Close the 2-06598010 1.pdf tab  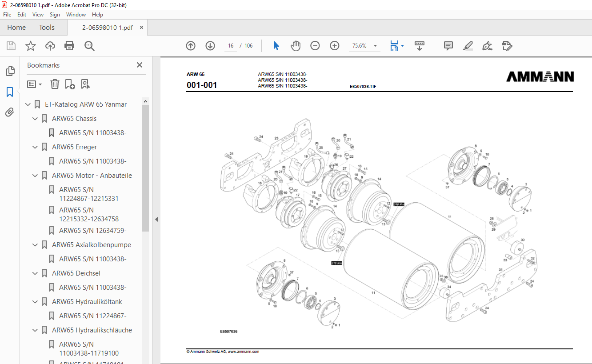141,28
